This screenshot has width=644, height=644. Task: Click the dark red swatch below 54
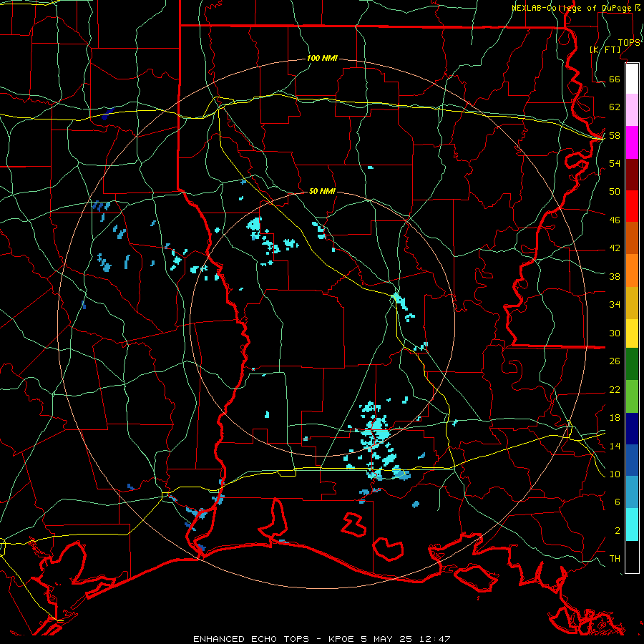pyautogui.click(x=632, y=174)
